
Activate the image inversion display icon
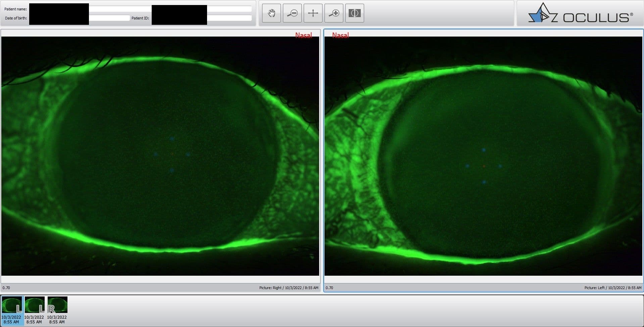[x=354, y=13]
